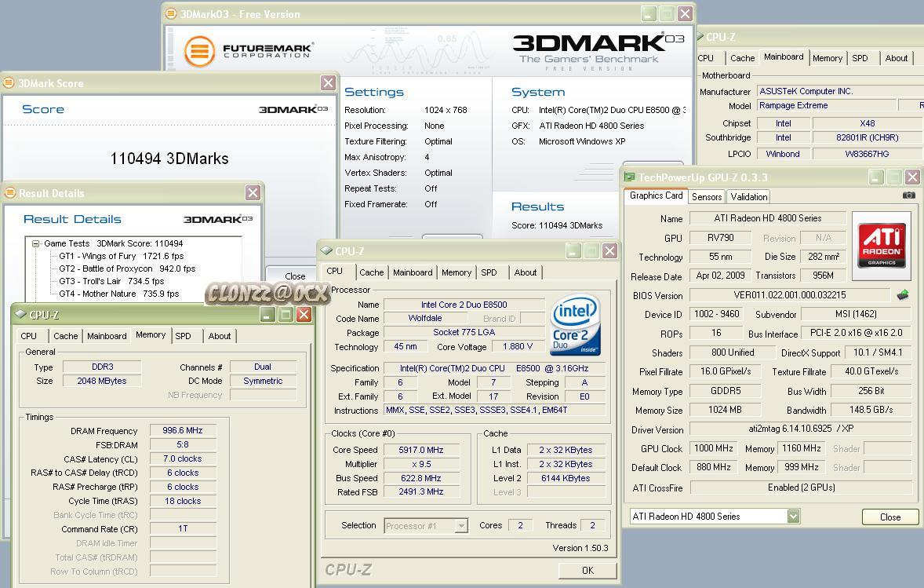Close the 3DMark Score window
The height and width of the screenshot is (588, 924).
(x=328, y=83)
